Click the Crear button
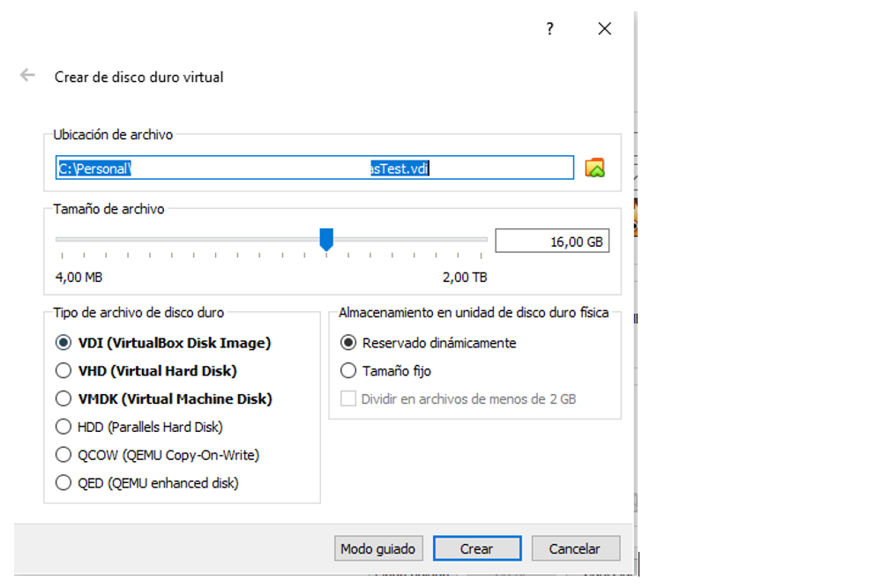The width and height of the screenshot is (889, 588). pyautogui.click(x=477, y=548)
